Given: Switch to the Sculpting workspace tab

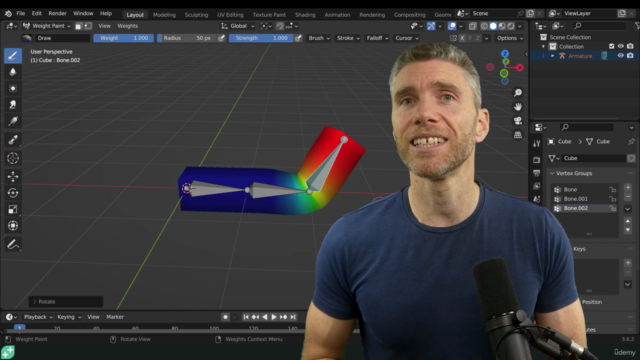Looking at the screenshot, I should point(196,15).
